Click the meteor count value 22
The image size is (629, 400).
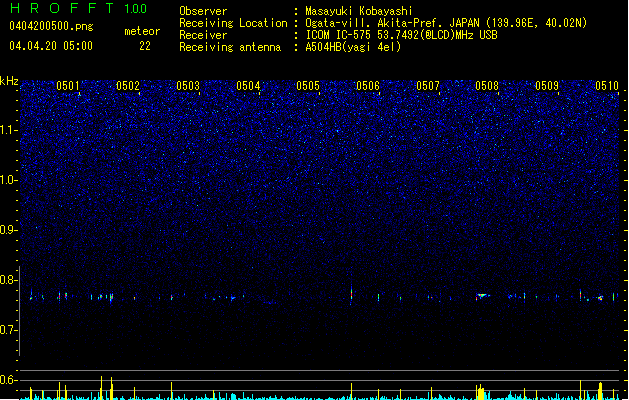coord(145,46)
